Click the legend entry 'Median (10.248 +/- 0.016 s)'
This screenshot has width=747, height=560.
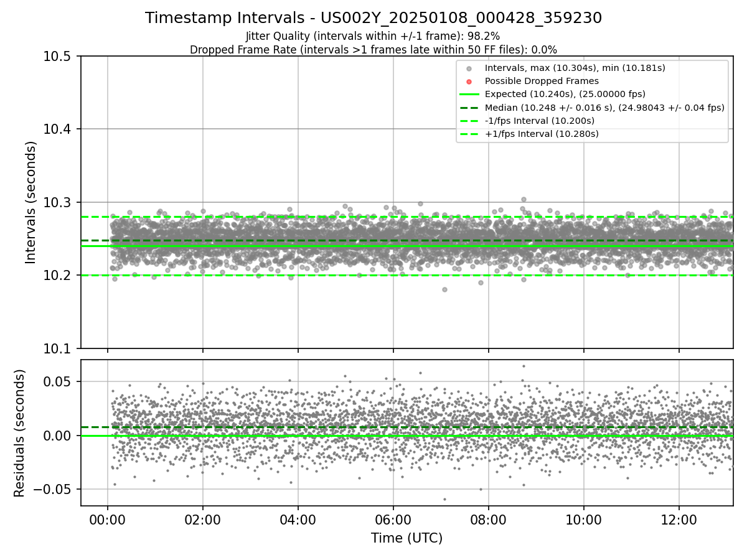pyautogui.click(x=604, y=108)
